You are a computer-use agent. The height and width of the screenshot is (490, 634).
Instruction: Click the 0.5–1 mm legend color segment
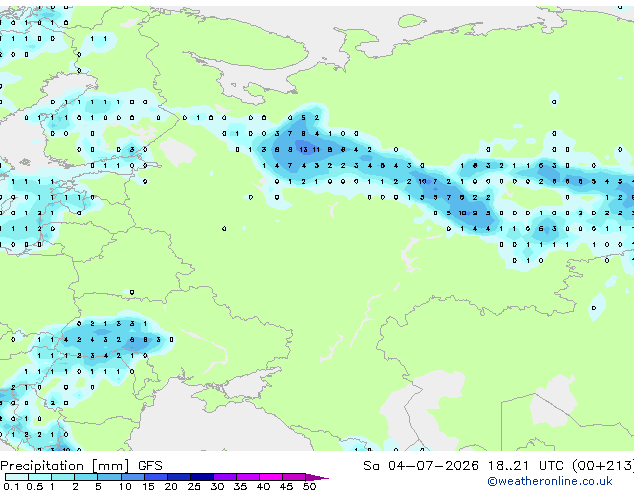click(40, 477)
